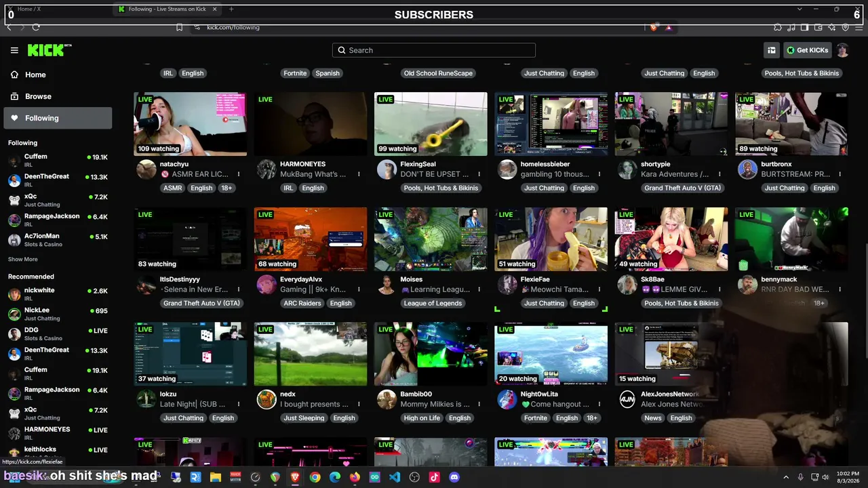Open the three-dot menu for burtbronx's stream
Image resolution: width=868 pixels, height=488 pixels.
840,174
